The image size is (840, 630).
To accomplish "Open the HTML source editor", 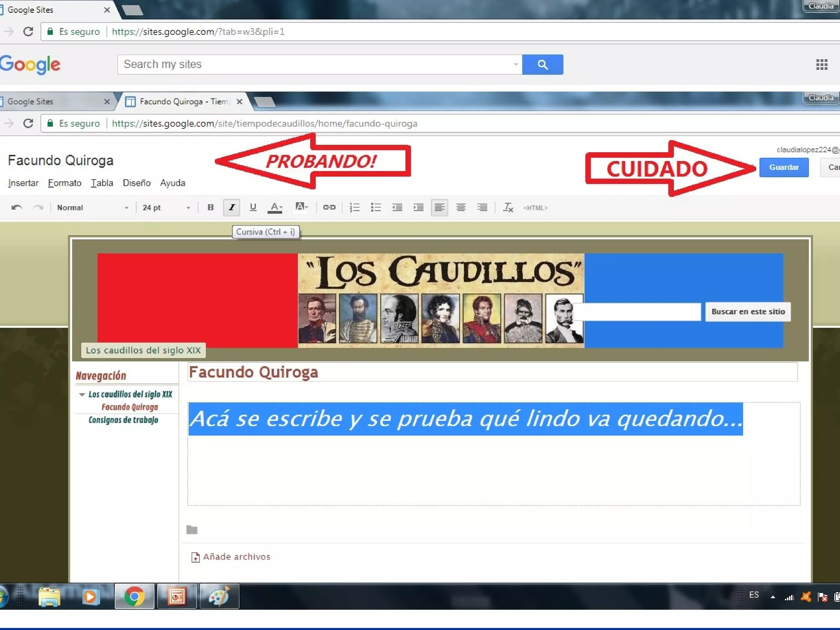I will [x=535, y=208].
